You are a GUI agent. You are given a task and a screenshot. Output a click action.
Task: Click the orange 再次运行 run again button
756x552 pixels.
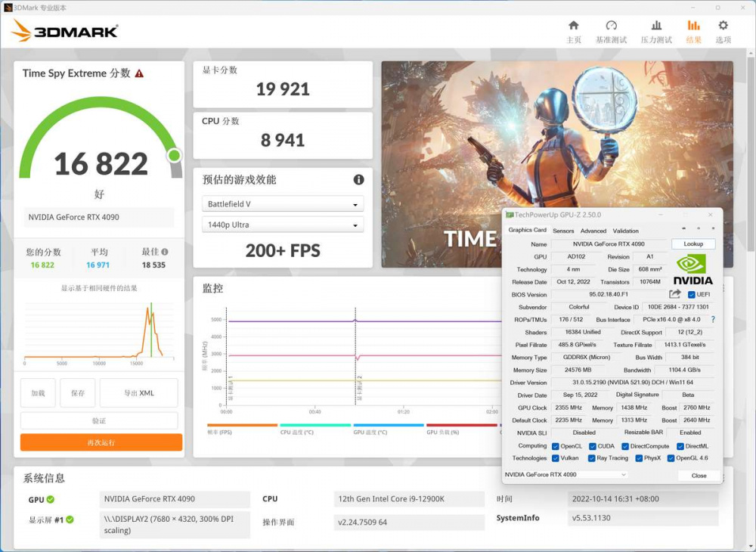pos(101,442)
